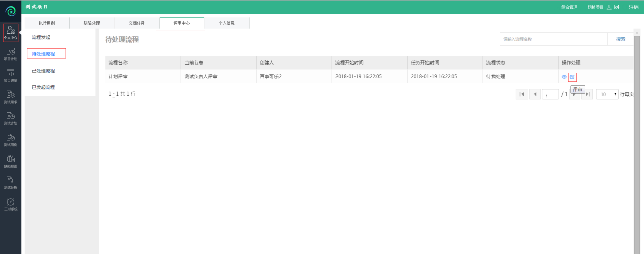Click 切换项目 in the top bar
This screenshot has height=254, width=644.
pos(596,7)
